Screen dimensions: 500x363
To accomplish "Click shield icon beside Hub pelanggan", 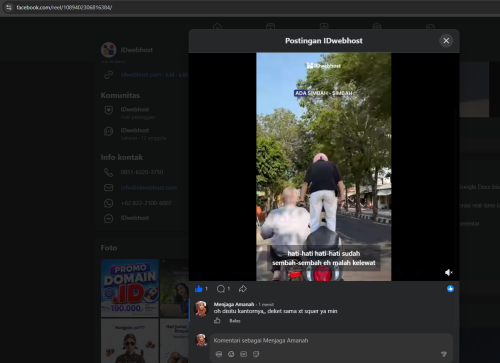I will click(109, 110).
